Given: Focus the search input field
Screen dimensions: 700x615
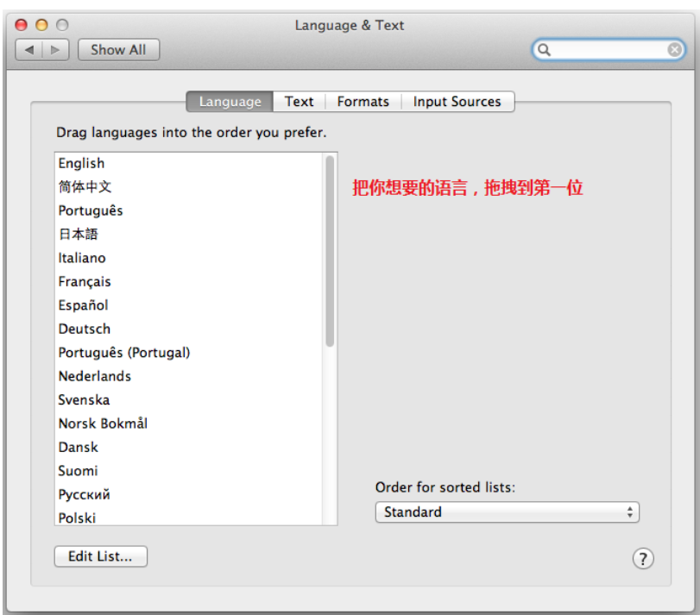Looking at the screenshot, I should (609, 50).
